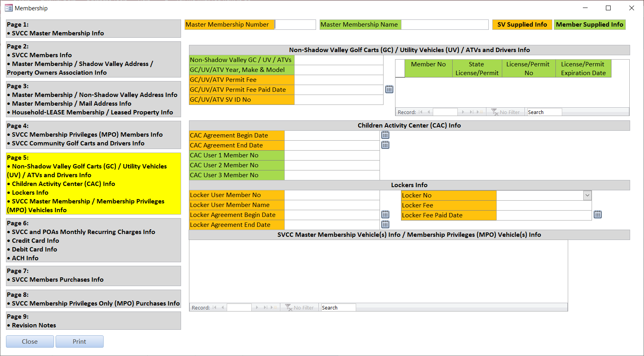Screen dimensions: 644x356
Task: Open Page 2 SVCC Members Info
Action: (93, 59)
